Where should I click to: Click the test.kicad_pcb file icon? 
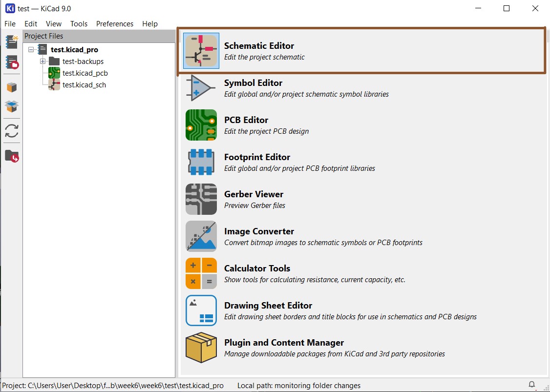54,73
